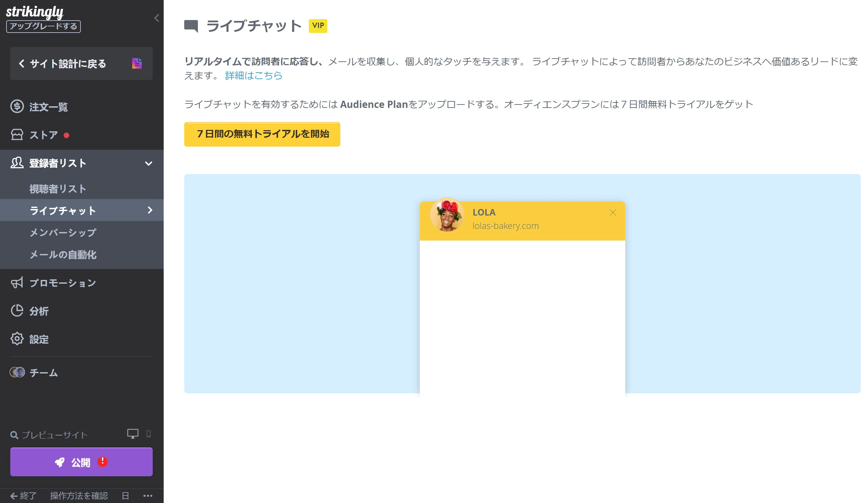Open the 注文一覧 orders icon
The height and width of the screenshot is (503, 868).
[x=18, y=107]
